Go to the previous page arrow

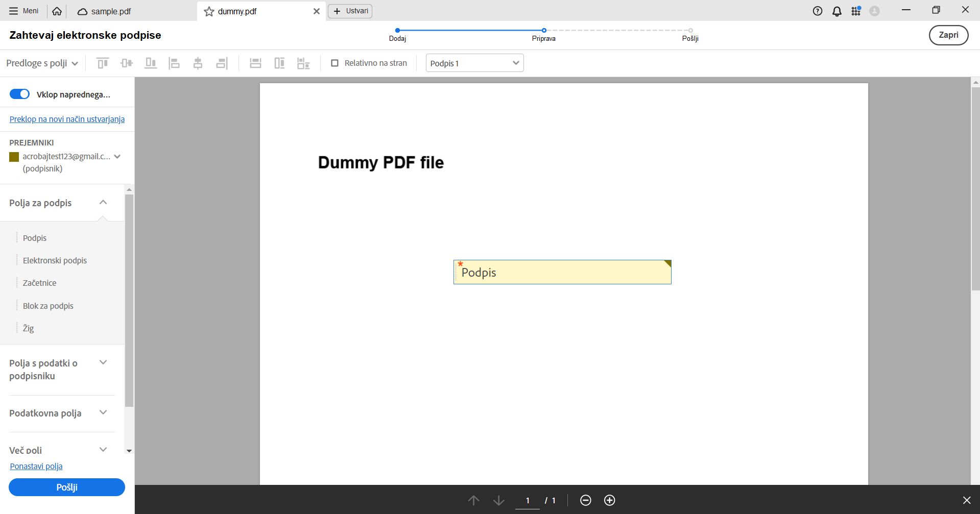(x=474, y=500)
